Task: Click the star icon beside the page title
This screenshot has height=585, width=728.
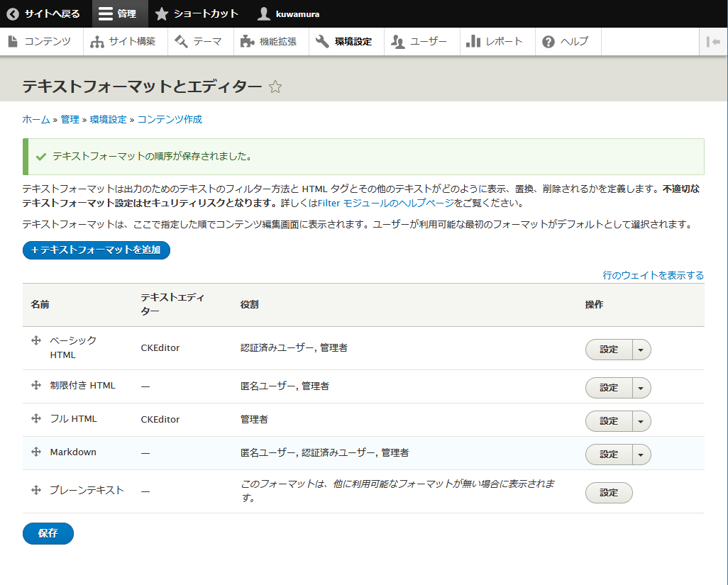Action: 275,87
